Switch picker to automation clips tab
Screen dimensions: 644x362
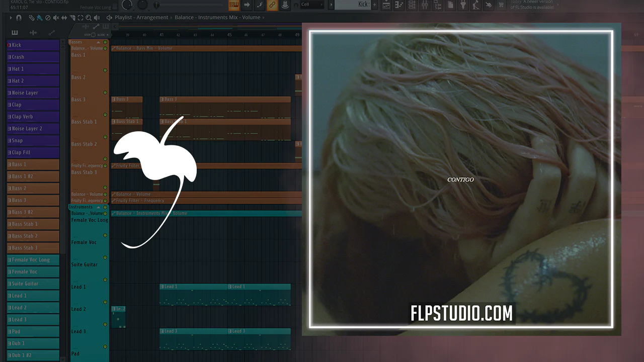51,33
